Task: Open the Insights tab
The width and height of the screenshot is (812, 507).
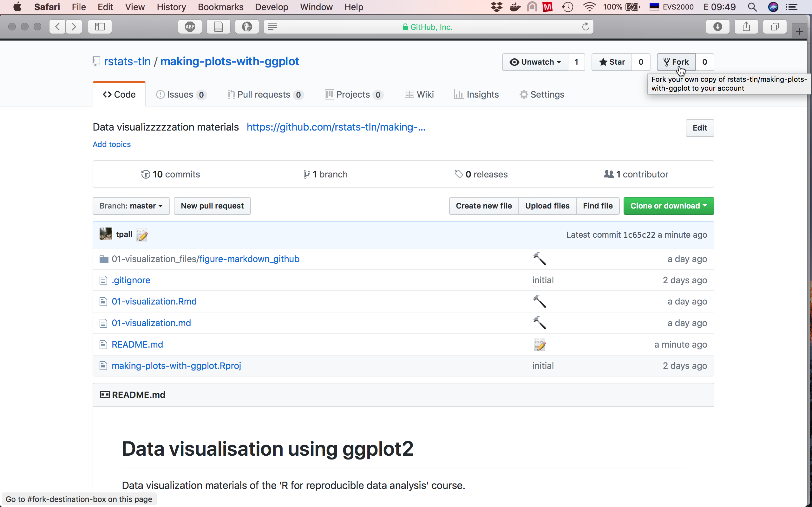Action: click(476, 94)
